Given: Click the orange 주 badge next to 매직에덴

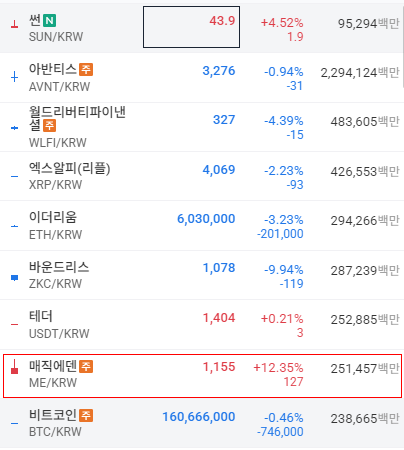Looking at the screenshot, I should click(86, 366).
